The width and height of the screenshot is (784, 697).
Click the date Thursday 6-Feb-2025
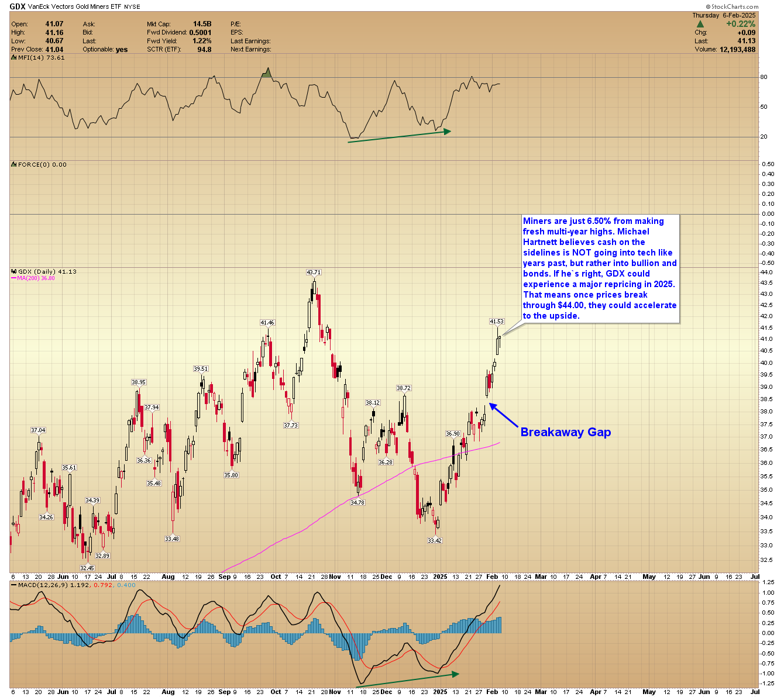click(724, 15)
